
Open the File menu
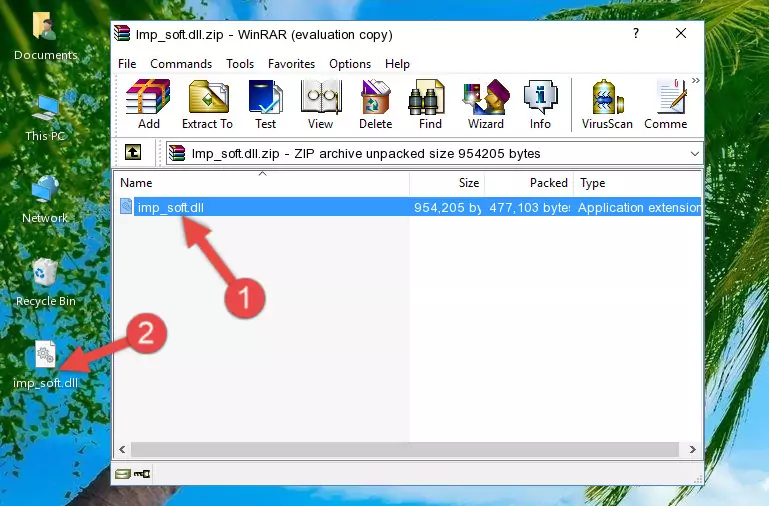pyautogui.click(x=127, y=64)
